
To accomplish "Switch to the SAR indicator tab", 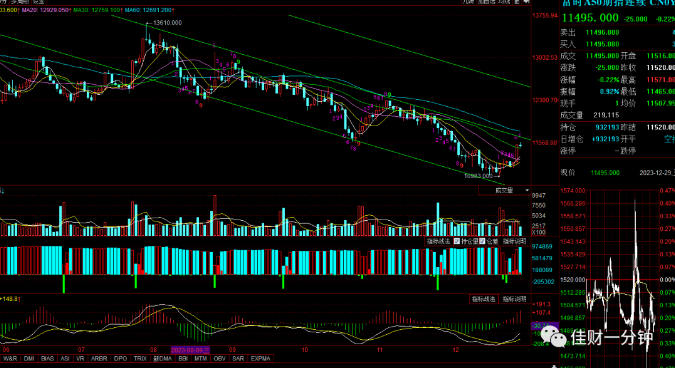I will click(x=238, y=358).
